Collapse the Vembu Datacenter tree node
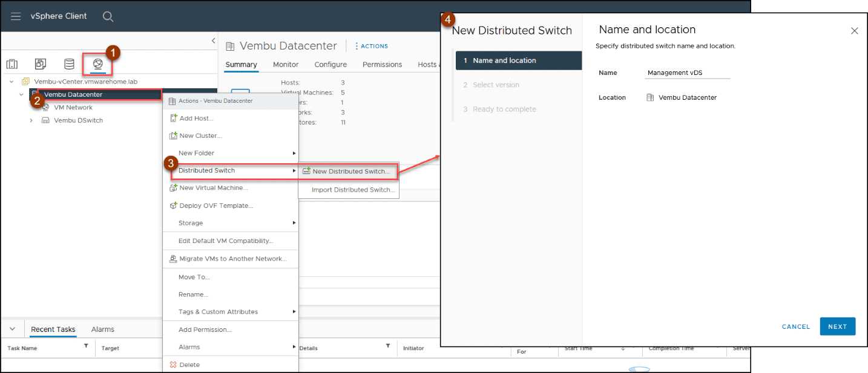 (22, 94)
